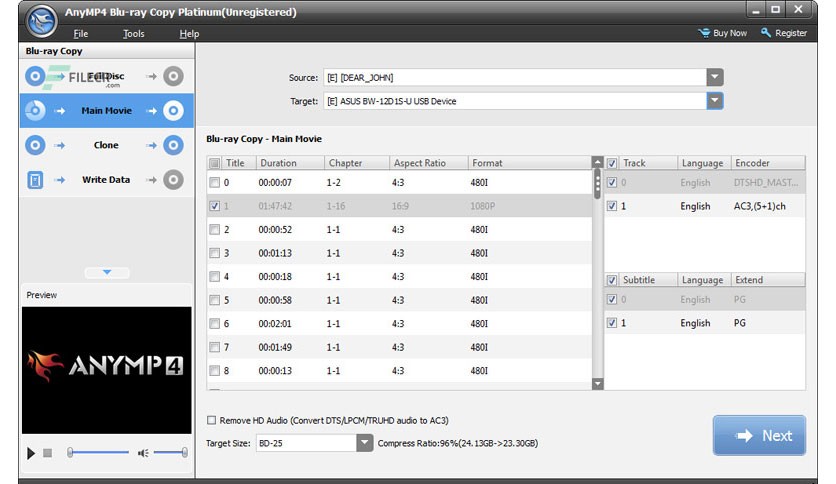Image resolution: width=836 pixels, height=484 pixels.
Task: Click the preview progress slider
Action: [x=99, y=453]
